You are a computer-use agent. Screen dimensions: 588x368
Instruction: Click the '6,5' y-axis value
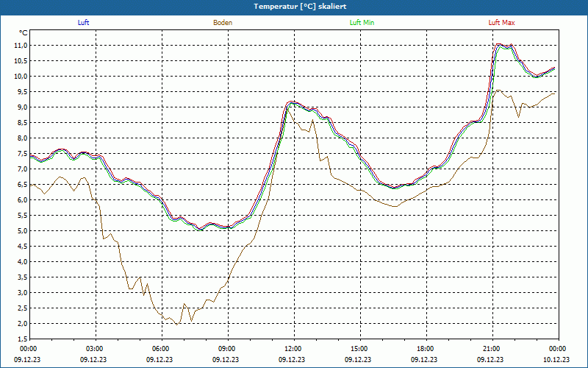point(22,185)
